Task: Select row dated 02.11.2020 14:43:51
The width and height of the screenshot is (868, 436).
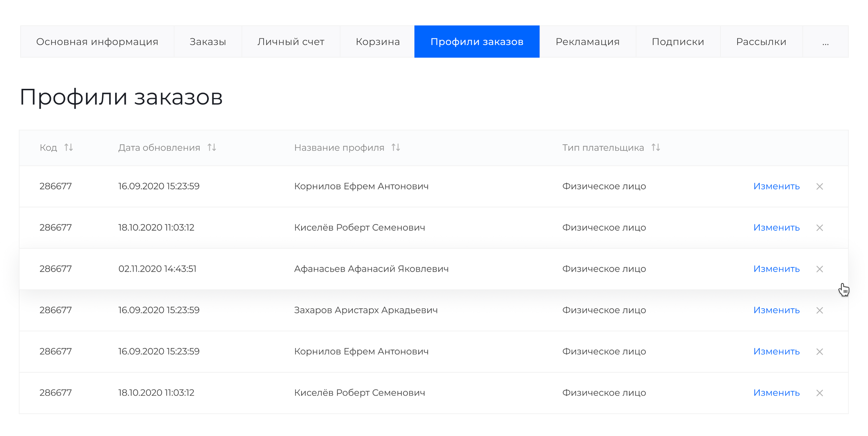Action: pyautogui.click(x=157, y=269)
